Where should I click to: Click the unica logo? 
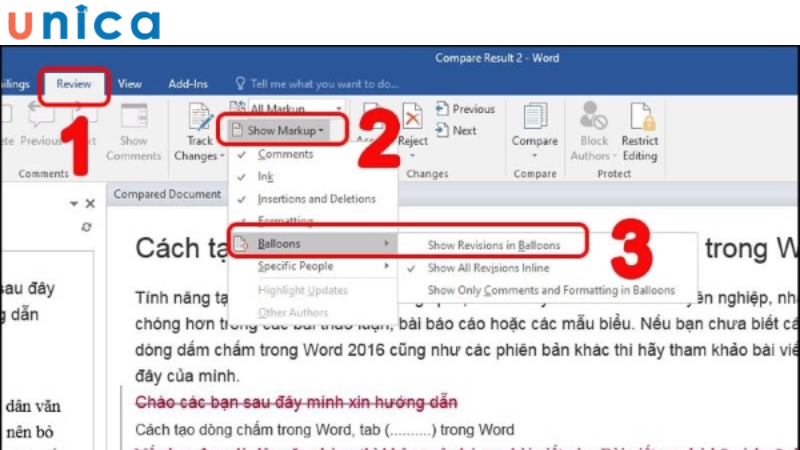pos(84,22)
